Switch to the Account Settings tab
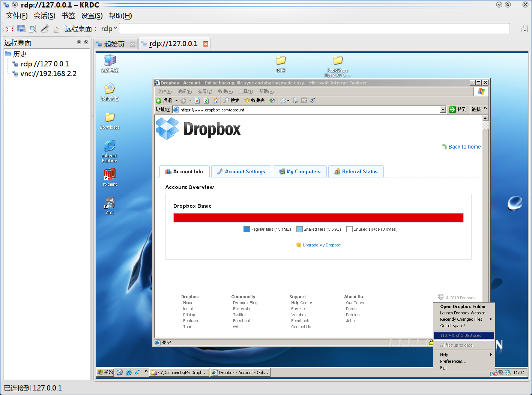This screenshot has height=395, width=532. 241,171
